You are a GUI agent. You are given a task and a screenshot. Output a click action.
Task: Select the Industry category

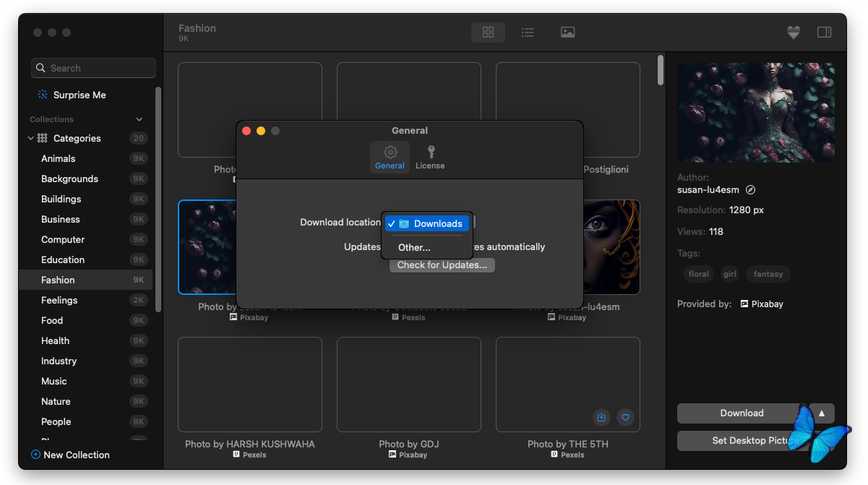tap(85, 361)
